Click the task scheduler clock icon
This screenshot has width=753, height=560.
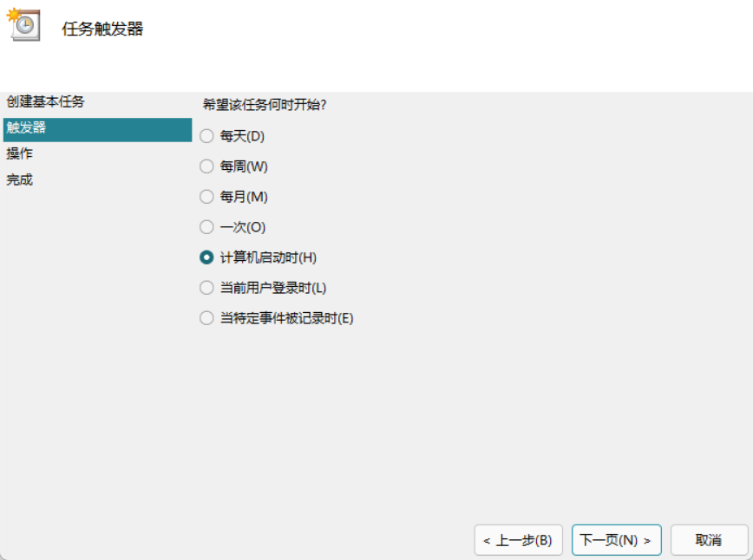(x=23, y=24)
